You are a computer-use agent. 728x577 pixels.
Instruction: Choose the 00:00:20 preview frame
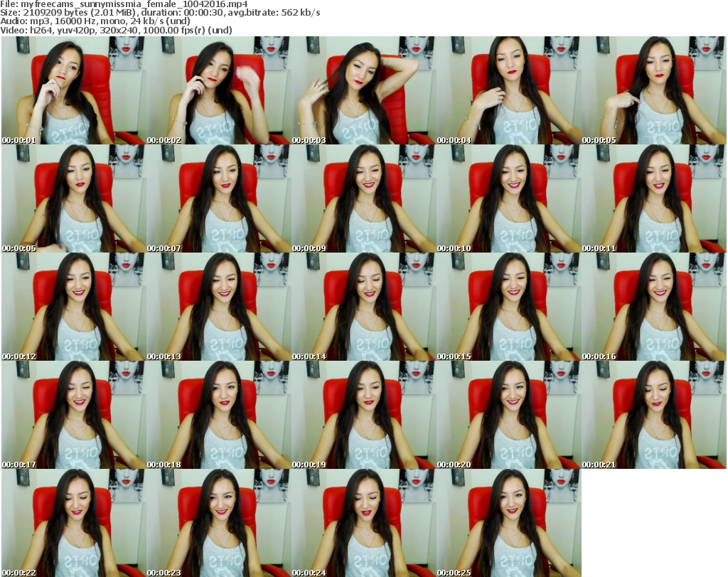[x=509, y=415]
